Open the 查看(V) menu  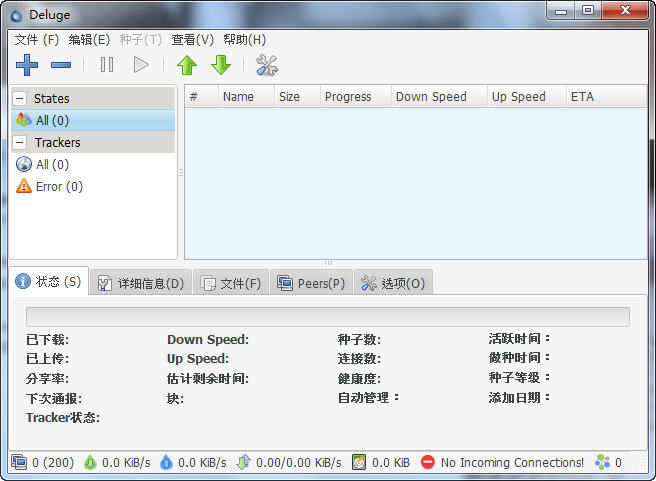coord(192,40)
